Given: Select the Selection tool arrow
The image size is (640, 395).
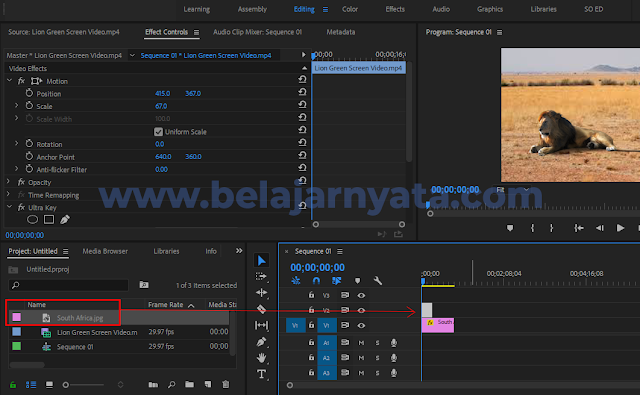Looking at the screenshot, I should click(x=262, y=260).
